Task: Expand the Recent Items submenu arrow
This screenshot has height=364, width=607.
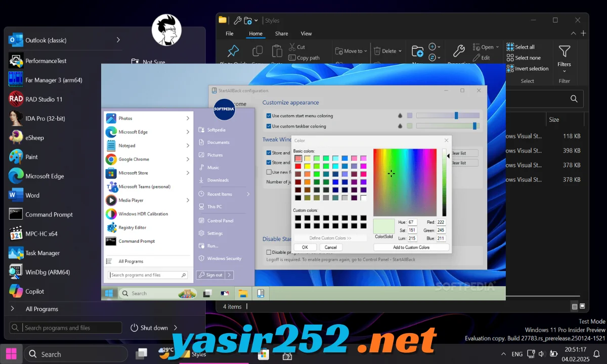Action: 248,194
